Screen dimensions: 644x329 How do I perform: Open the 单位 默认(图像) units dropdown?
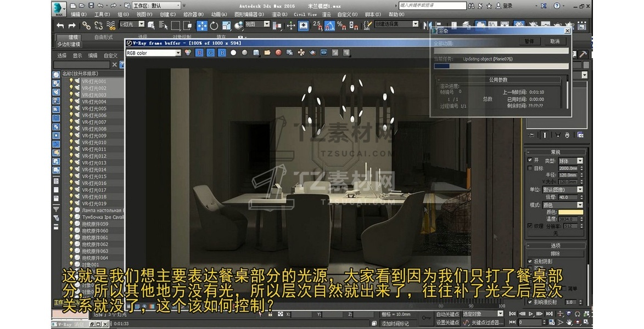(x=563, y=190)
